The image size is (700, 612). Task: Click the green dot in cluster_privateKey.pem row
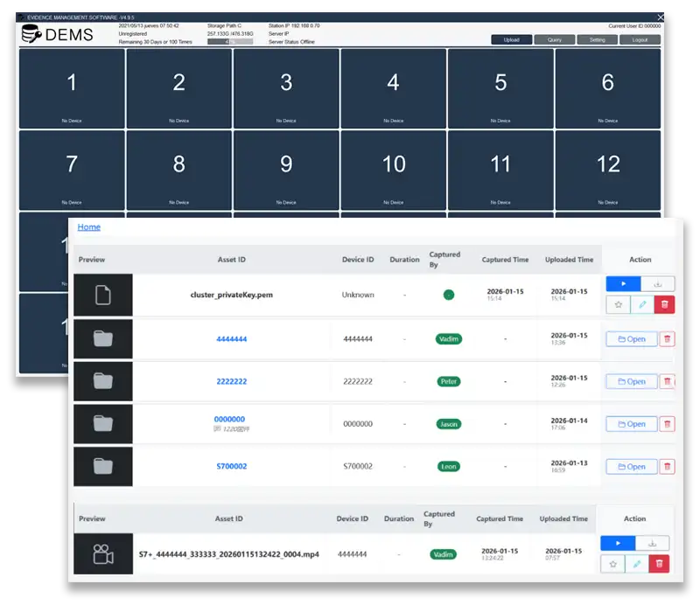(x=449, y=295)
